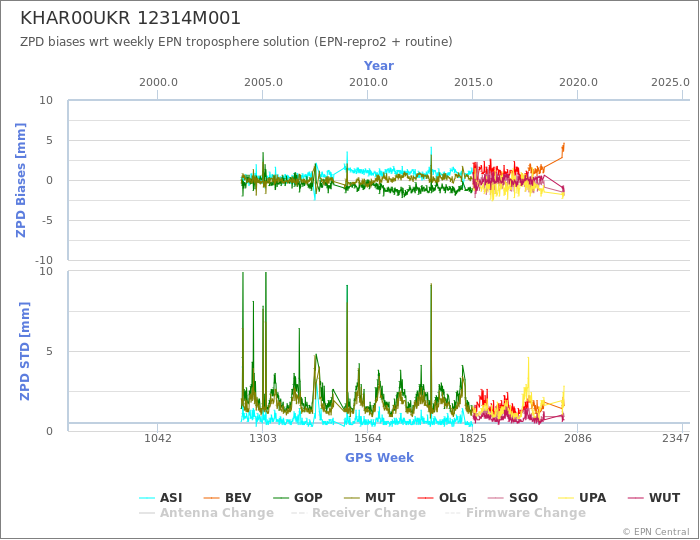
Task: Click the 2005.0 year axis label
Action: [x=263, y=83]
